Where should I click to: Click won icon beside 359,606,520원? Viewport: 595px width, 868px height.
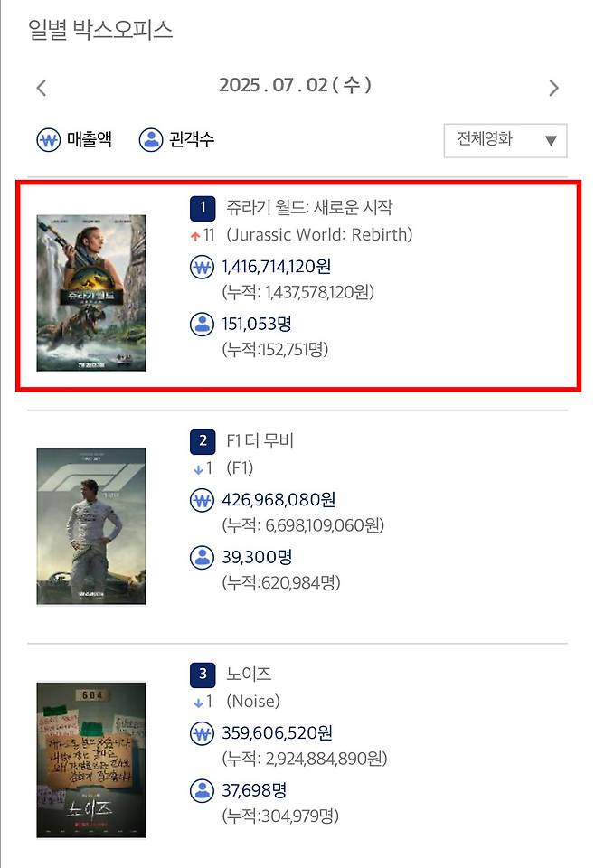pos(202,734)
